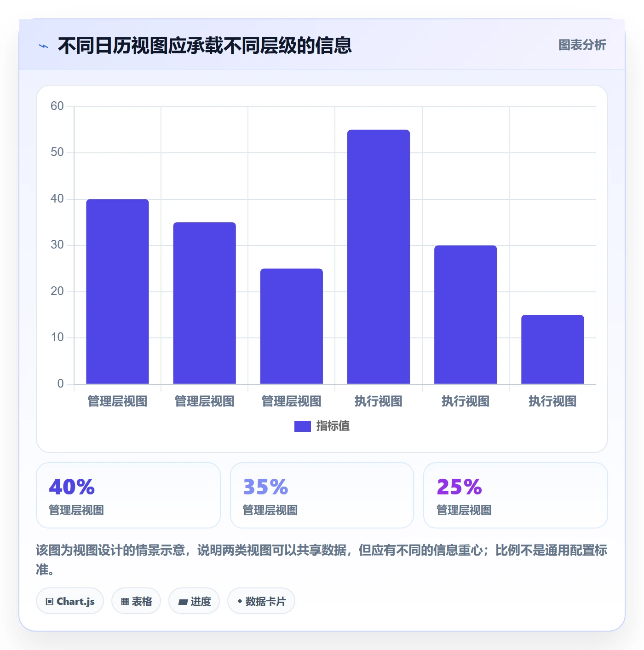The width and height of the screenshot is (644, 650).
Task: Click the shortest chart bar at value 15
Action: pos(552,349)
